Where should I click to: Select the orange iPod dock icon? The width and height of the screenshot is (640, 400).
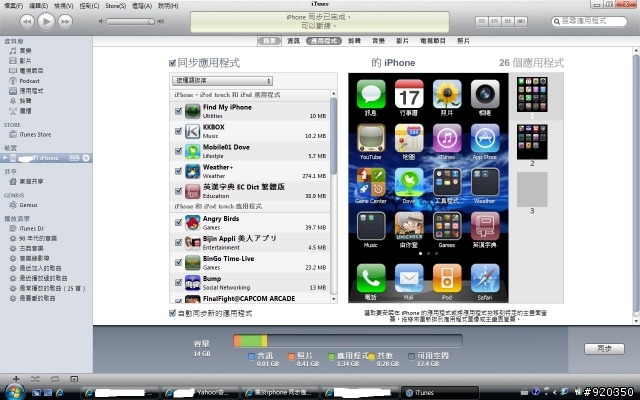click(x=447, y=278)
